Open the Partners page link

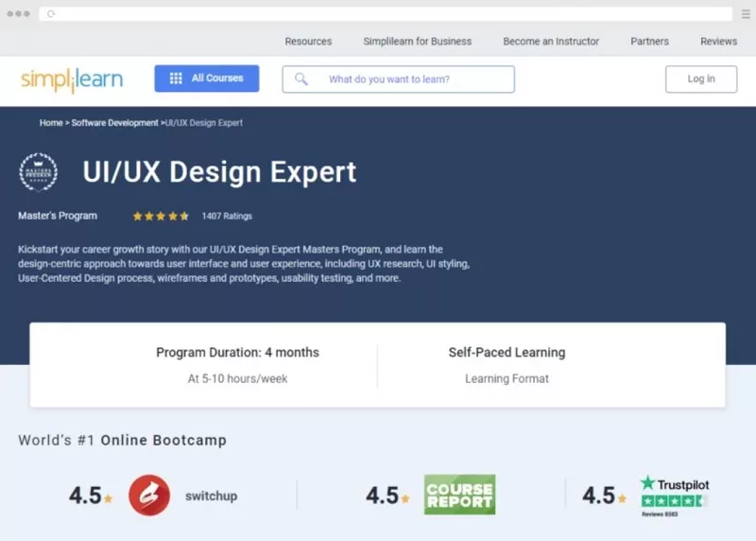649,42
